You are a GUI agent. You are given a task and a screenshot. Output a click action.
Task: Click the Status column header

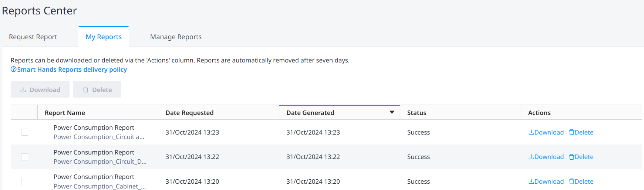coord(417,113)
